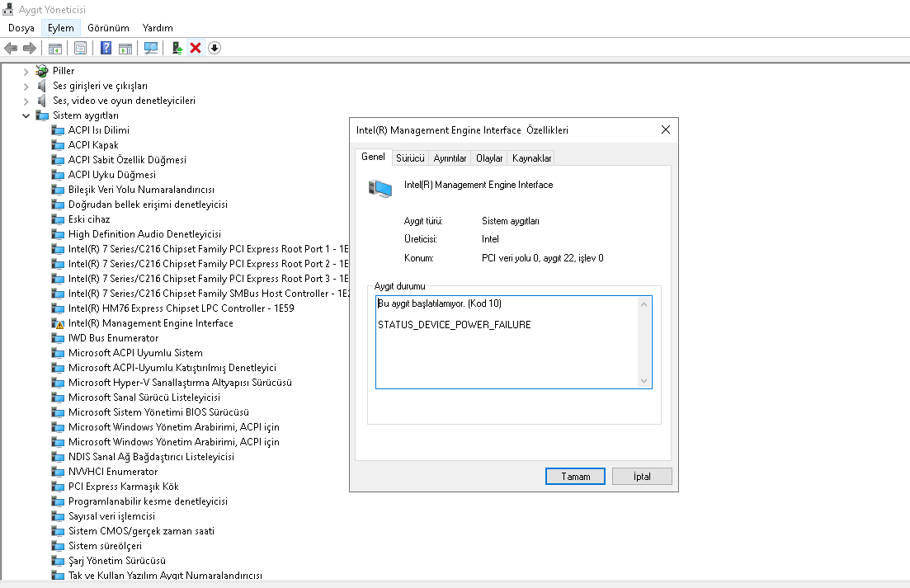
Task: Open the blue question mark Help icon
Action: (106, 48)
